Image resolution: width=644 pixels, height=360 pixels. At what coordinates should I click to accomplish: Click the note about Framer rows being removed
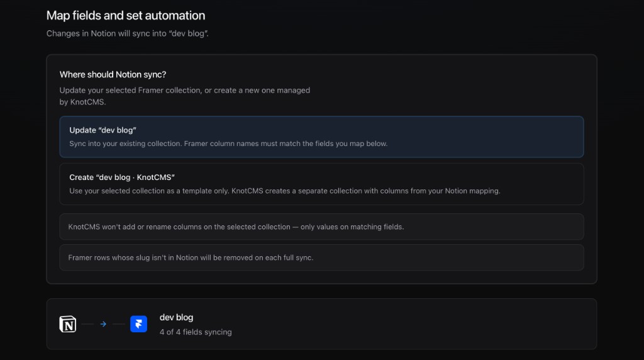(x=321, y=257)
